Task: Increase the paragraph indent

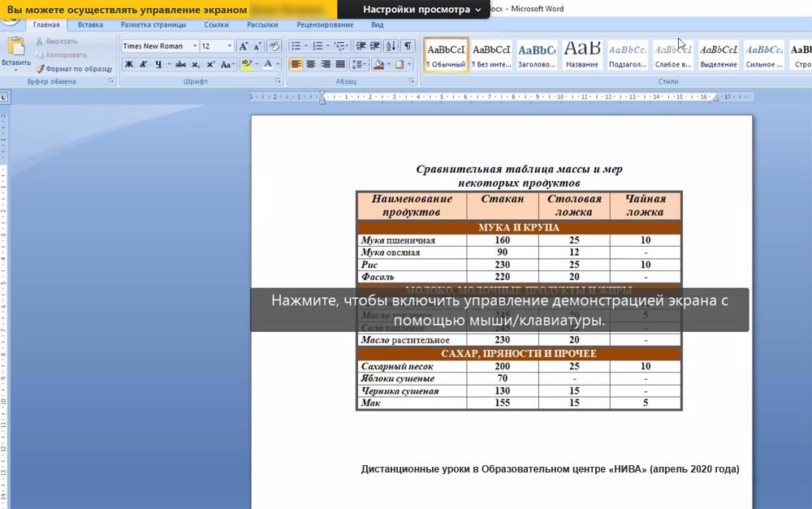Action: (x=375, y=46)
